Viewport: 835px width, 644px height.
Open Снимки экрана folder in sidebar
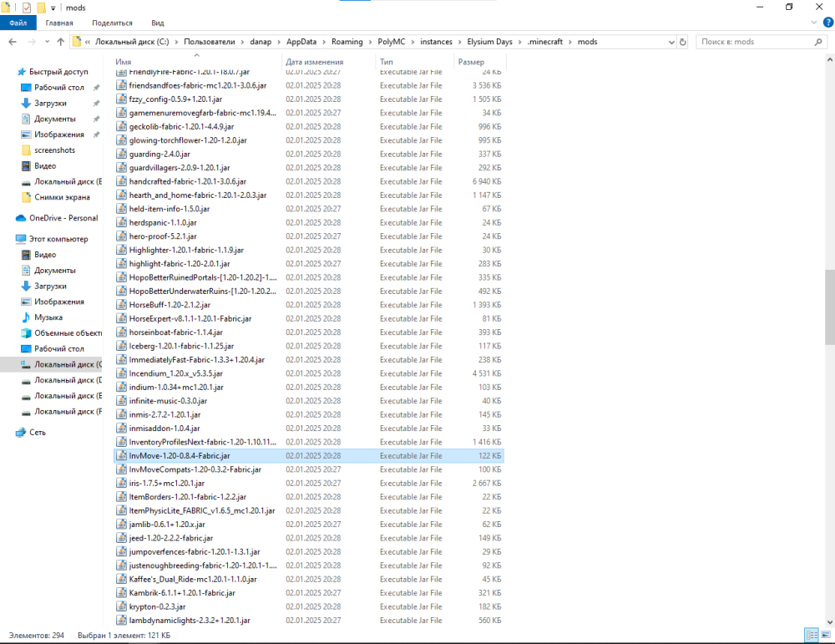tap(55, 197)
